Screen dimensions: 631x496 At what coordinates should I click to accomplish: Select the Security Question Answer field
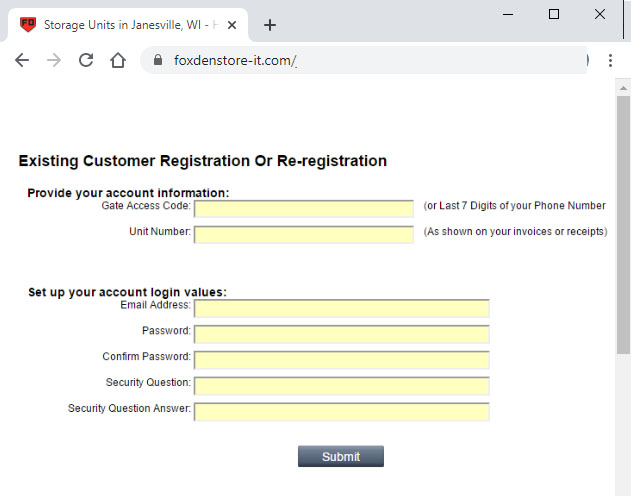341,412
